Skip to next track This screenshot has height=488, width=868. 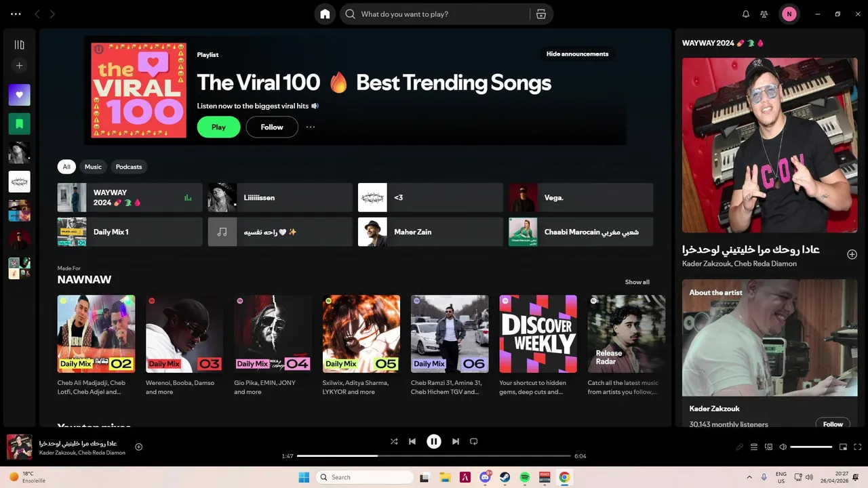click(456, 441)
